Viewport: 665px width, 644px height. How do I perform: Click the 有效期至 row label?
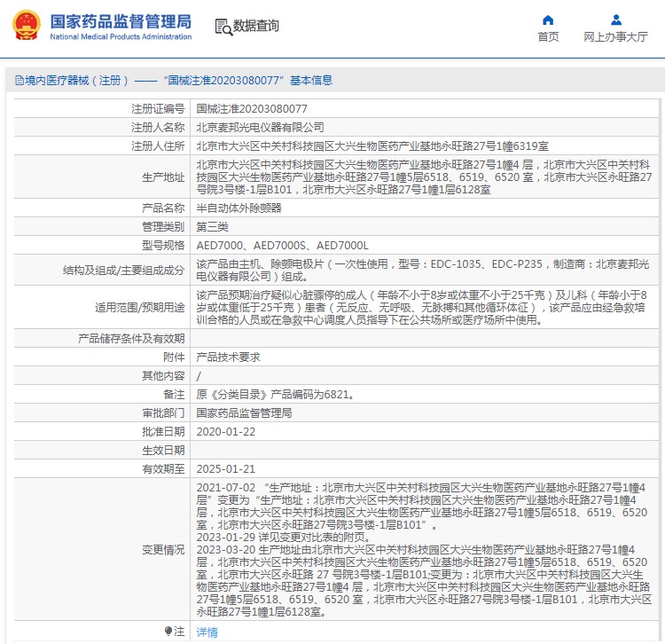tap(163, 468)
